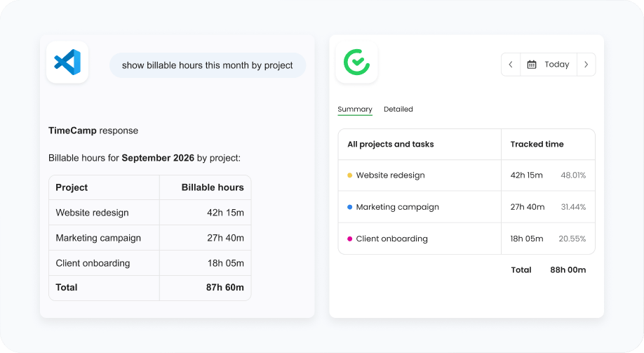Click blue dot beside Marketing campaign
This screenshot has width=644, height=353.
(350, 207)
